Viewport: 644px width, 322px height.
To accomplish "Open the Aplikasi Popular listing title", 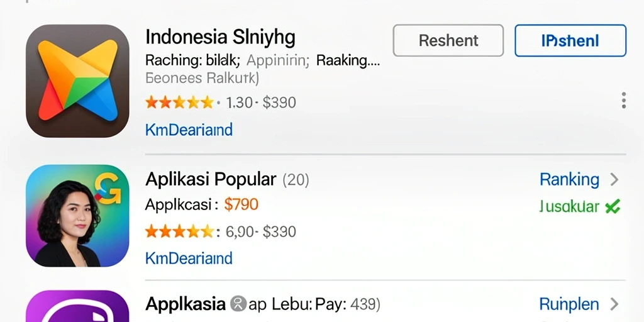I will (211, 179).
